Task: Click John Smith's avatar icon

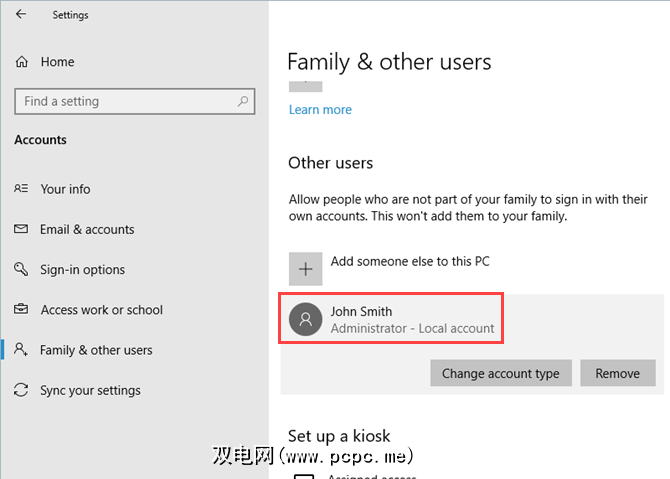Action: pos(305,318)
